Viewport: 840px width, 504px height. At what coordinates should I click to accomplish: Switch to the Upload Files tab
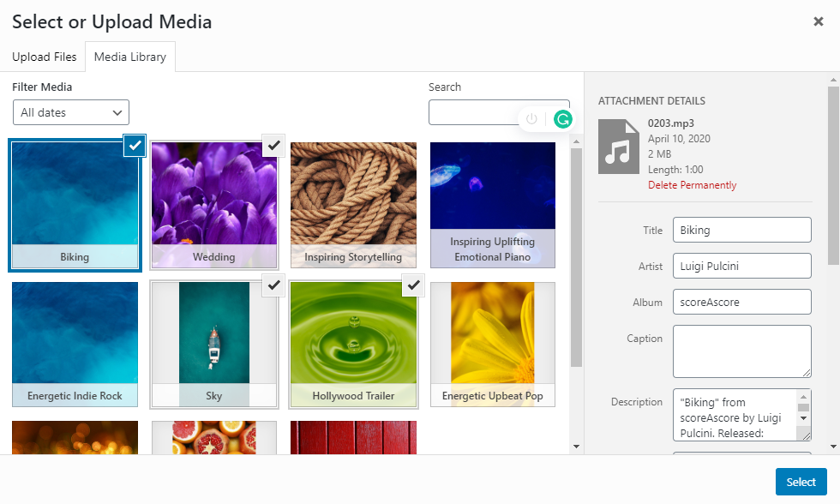44,57
